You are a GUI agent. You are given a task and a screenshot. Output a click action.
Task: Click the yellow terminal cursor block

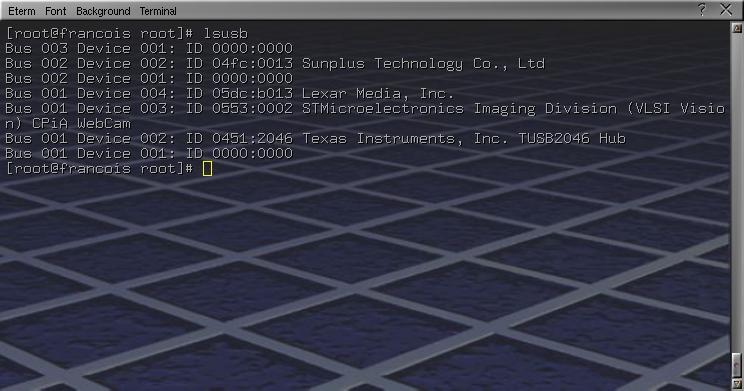point(207,168)
